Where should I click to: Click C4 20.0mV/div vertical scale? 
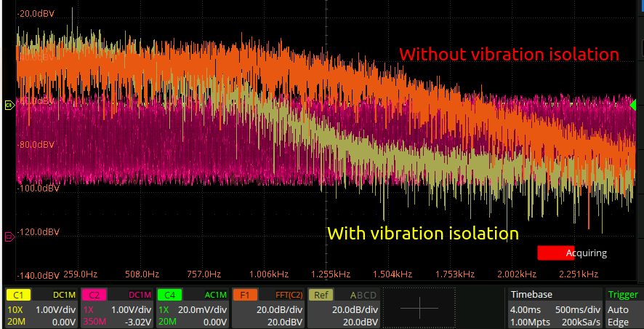(203, 309)
